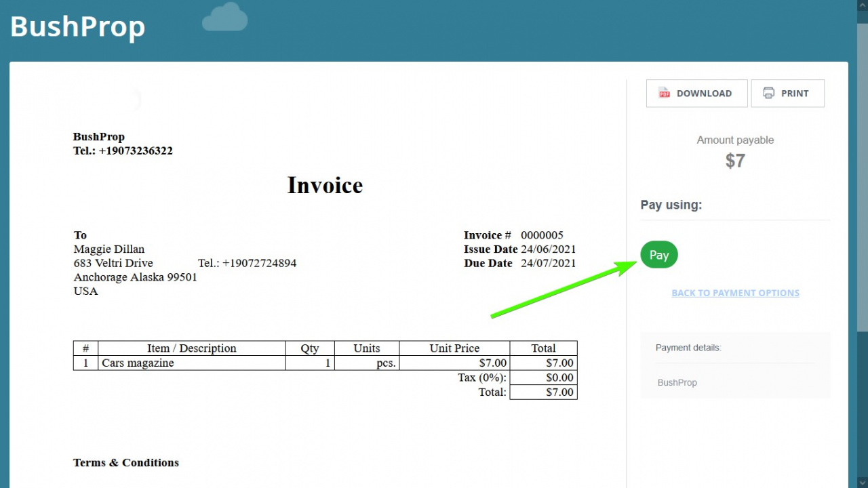Click the $0.00 tax amount cell
The width and height of the screenshot is (868, 488).
544,378
